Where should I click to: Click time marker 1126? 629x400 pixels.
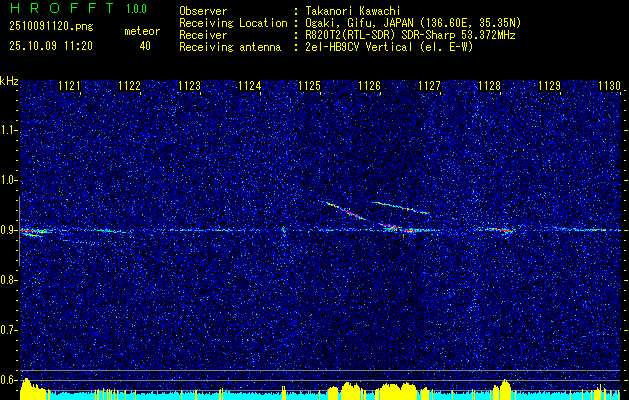(369, 85)
